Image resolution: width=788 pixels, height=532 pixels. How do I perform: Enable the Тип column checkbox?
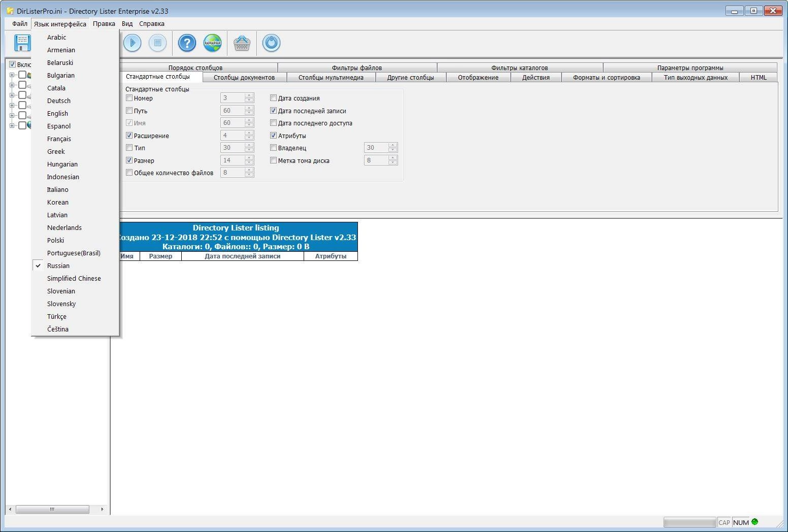coord(129,148)
